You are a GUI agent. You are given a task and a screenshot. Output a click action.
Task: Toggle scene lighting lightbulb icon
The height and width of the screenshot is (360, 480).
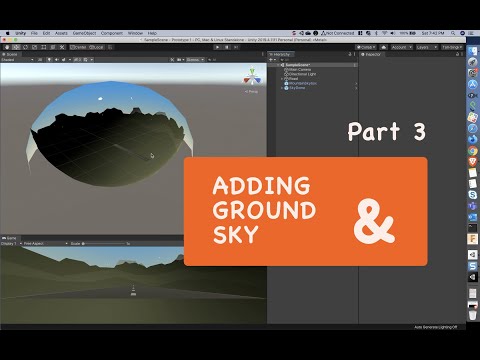(49, 60)
